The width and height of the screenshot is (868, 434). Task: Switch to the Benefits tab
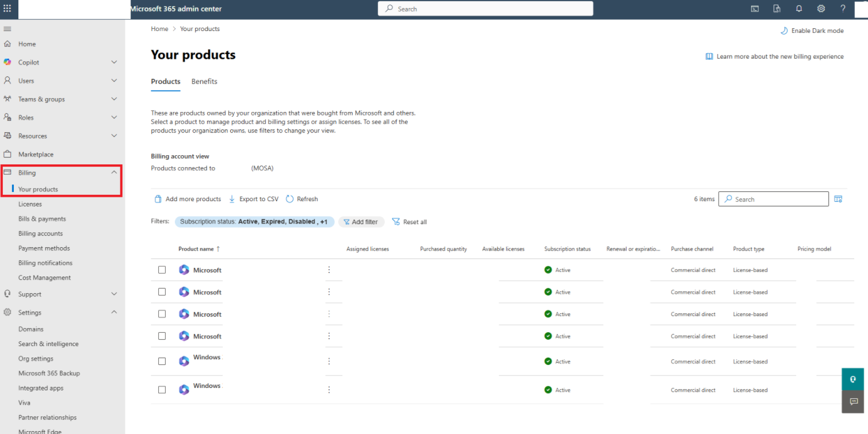[204, 82]
